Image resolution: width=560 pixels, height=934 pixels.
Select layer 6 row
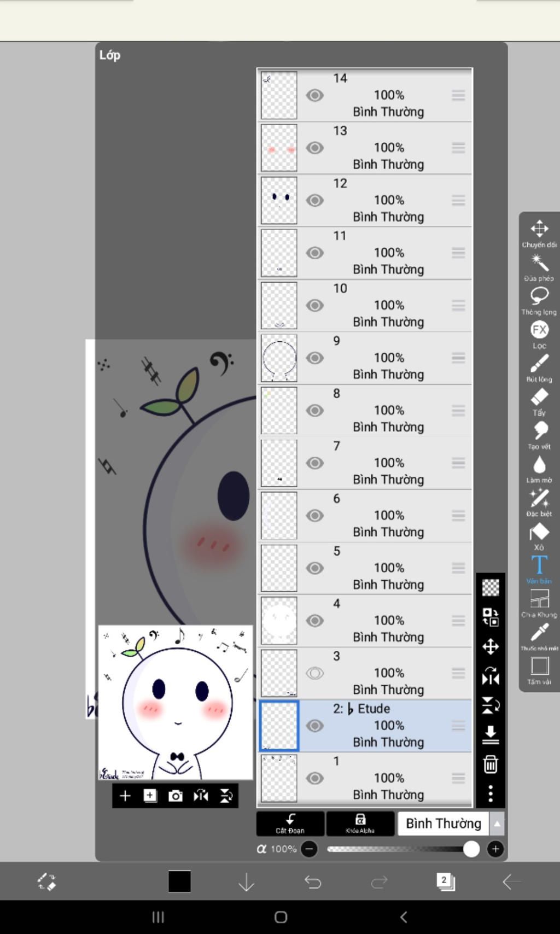pos(364,516)
